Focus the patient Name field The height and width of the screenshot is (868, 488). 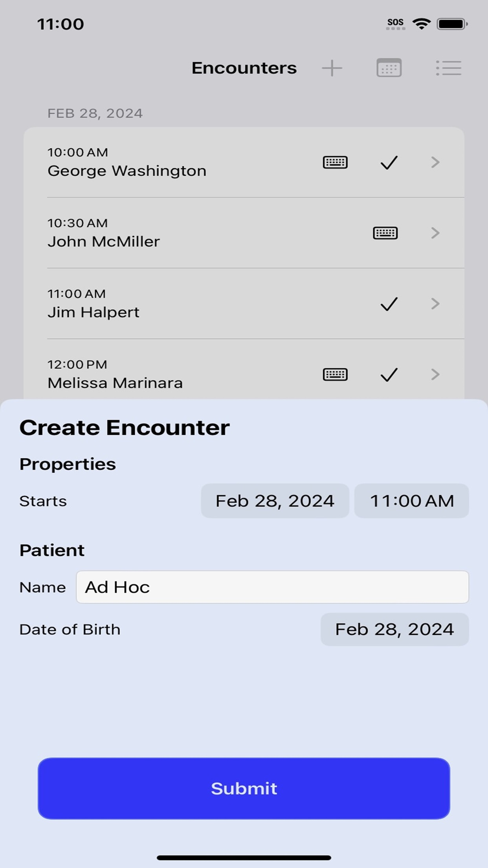click(x=272, y=587)
